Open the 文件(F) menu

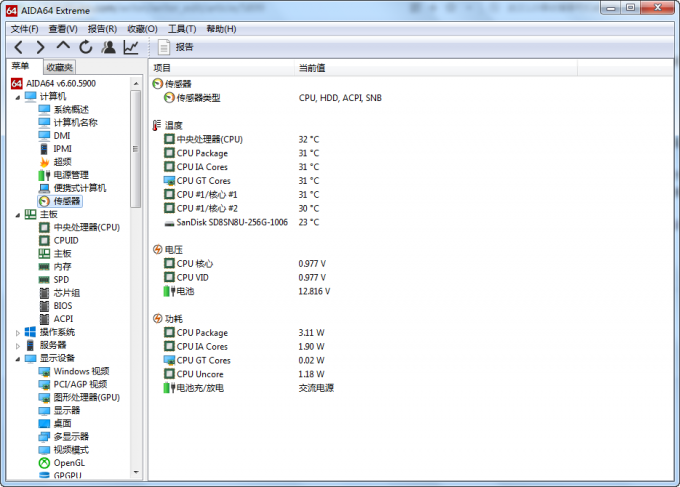click(x=24, y=29)
